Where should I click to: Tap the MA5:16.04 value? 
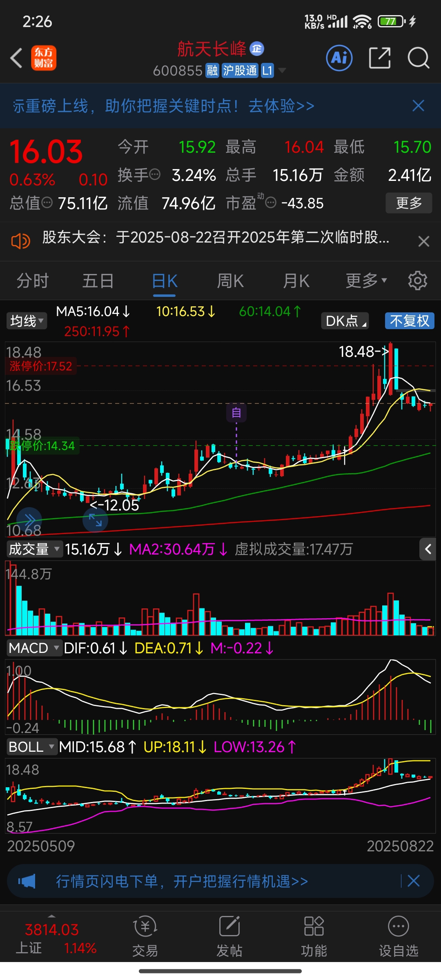pos(93,312)
